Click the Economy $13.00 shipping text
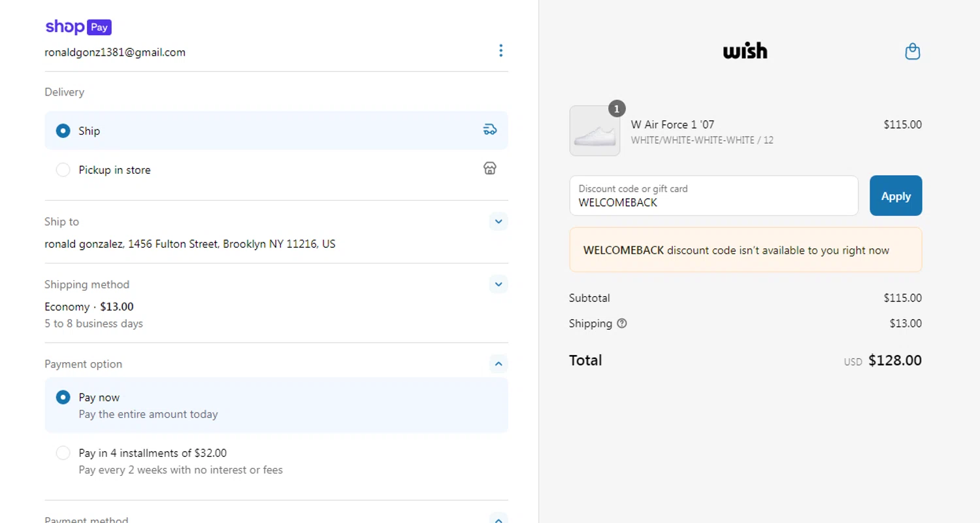Screen dimensions: 980x523 point(89,307)
